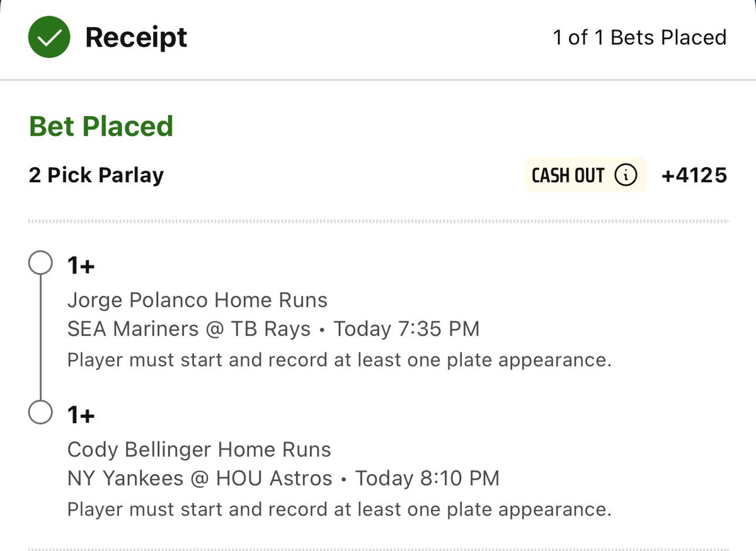Tap NY Yankees @ HOU Astros matchup

tap(200, 478)
